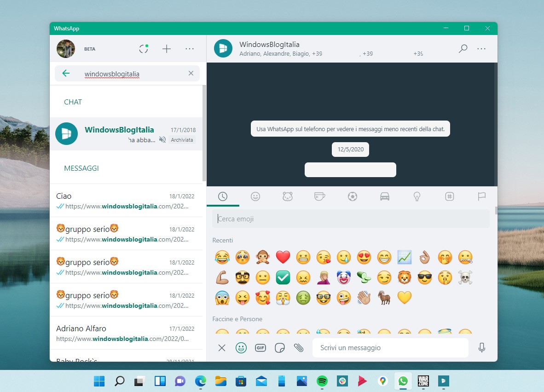
Task: Switch to Flags emoji tab
Action: tap(481, 196)
